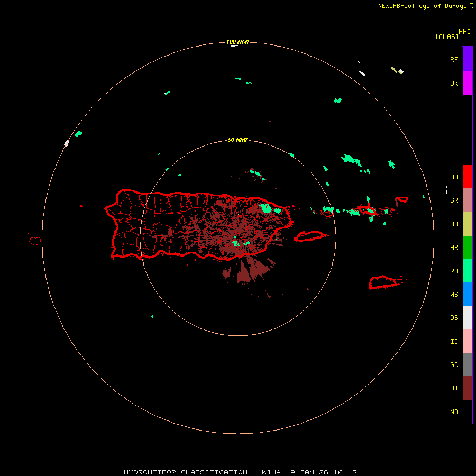Image resolution: width=476 pixels, height=476 pixels.
Task: Click the 50 NMI range ring label
Action: (x=237, y=140)
